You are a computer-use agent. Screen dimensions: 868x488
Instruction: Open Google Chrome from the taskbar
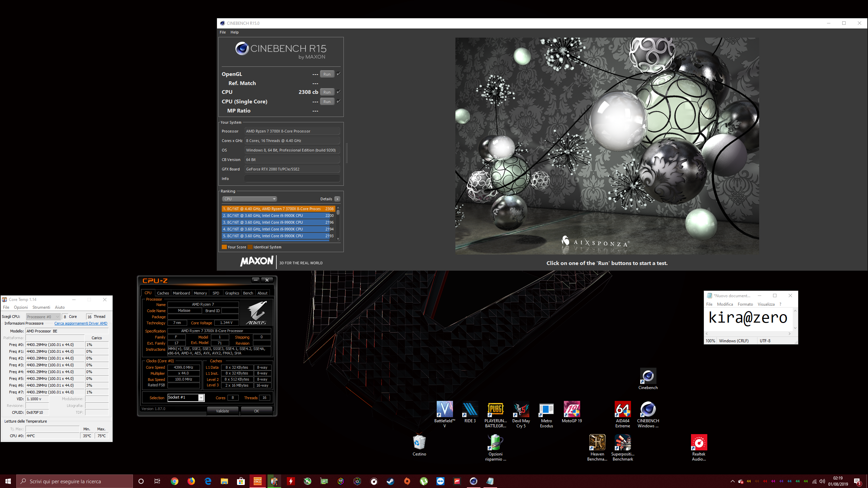pos(175,481)
